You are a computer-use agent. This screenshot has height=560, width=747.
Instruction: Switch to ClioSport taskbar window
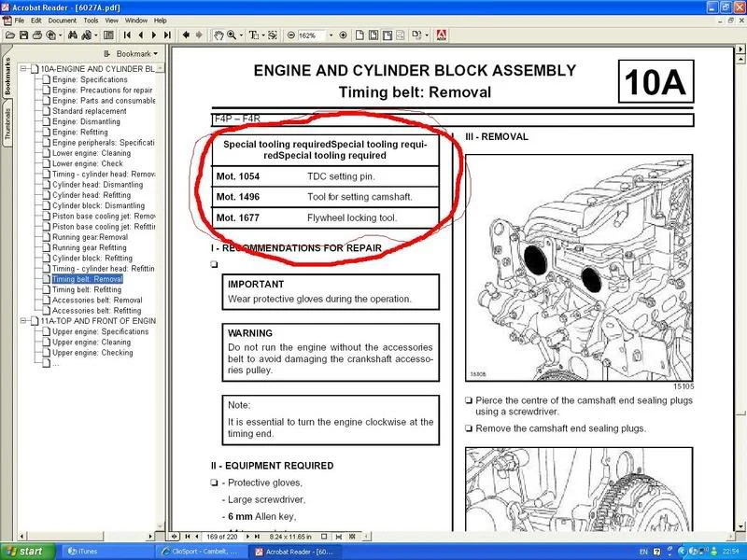(202, 552)
